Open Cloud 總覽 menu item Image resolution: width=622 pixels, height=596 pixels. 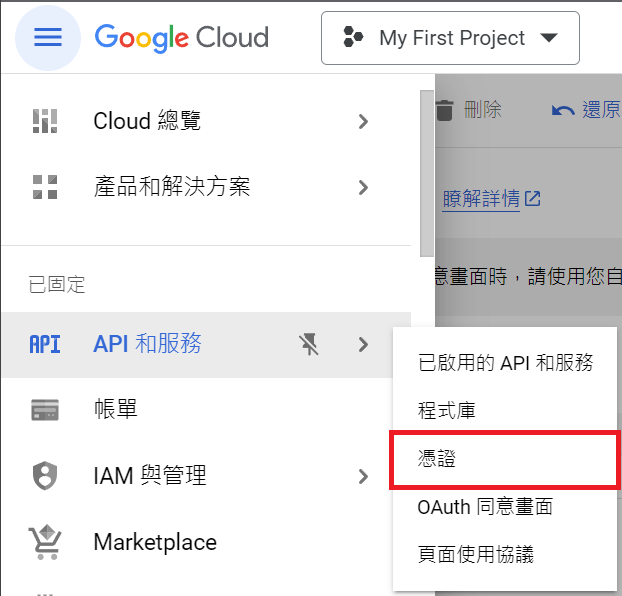tap(206, 121)
